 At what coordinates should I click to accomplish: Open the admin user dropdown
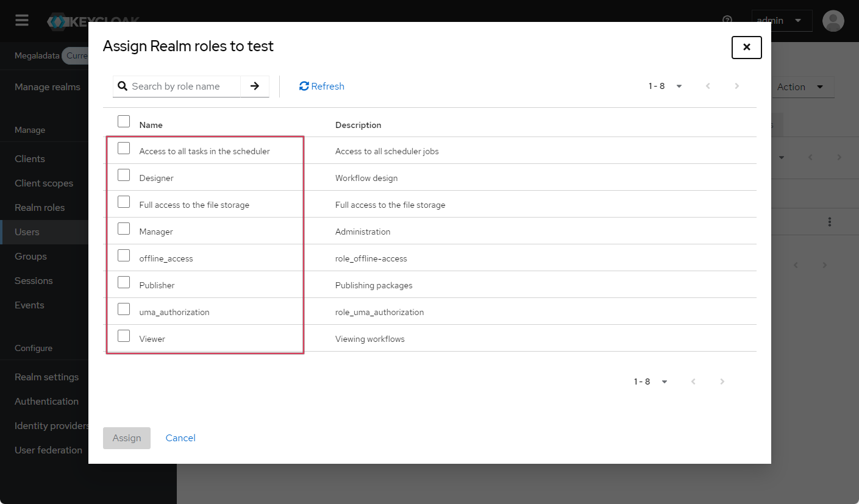[782, 21]
